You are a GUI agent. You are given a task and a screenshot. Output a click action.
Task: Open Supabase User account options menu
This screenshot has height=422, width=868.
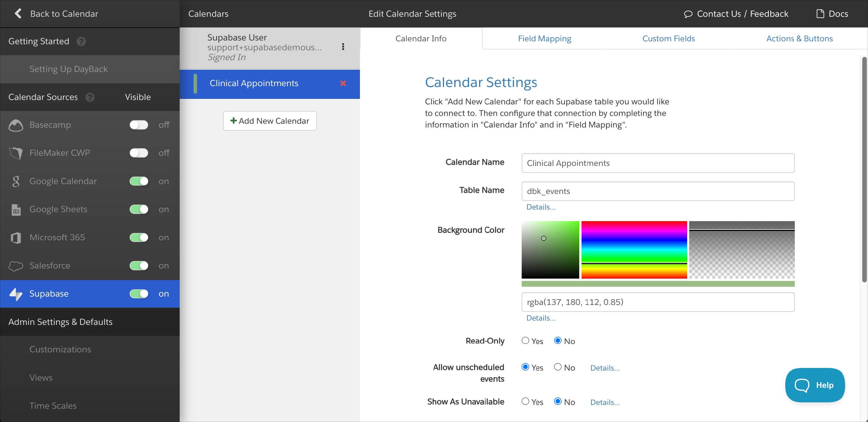(x=343, y=47)
